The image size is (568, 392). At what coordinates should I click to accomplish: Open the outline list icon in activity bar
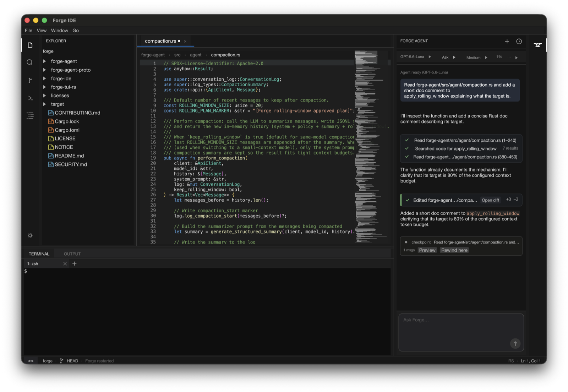coord(30,115)
